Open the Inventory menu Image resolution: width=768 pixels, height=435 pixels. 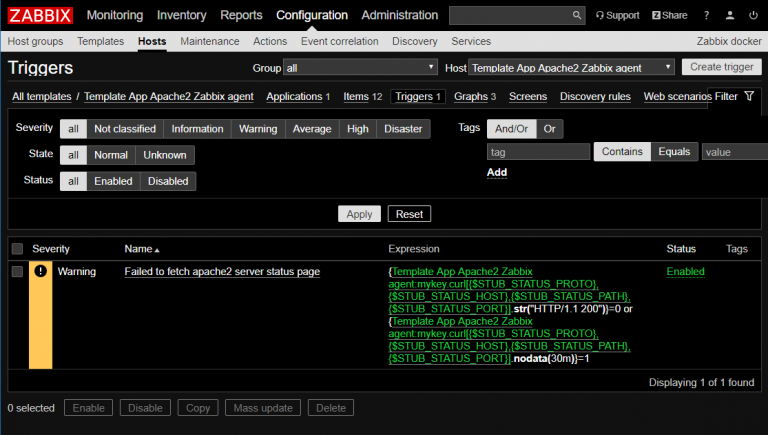point(181,15)
